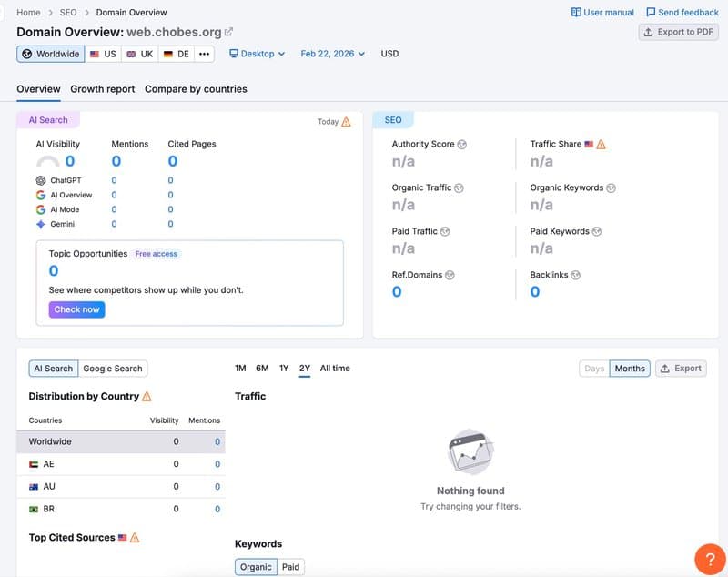Click the AI Visibility gauge
Screen dimensions: 728x577
(x=48, y=162)
